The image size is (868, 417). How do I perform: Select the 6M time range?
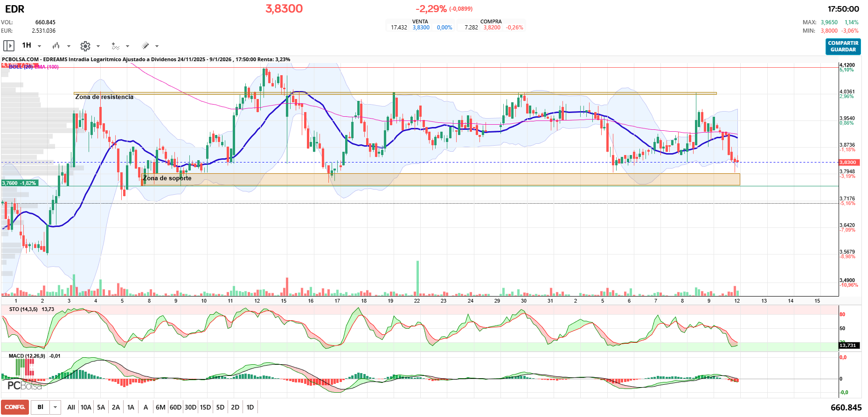[x=160, y=407]
